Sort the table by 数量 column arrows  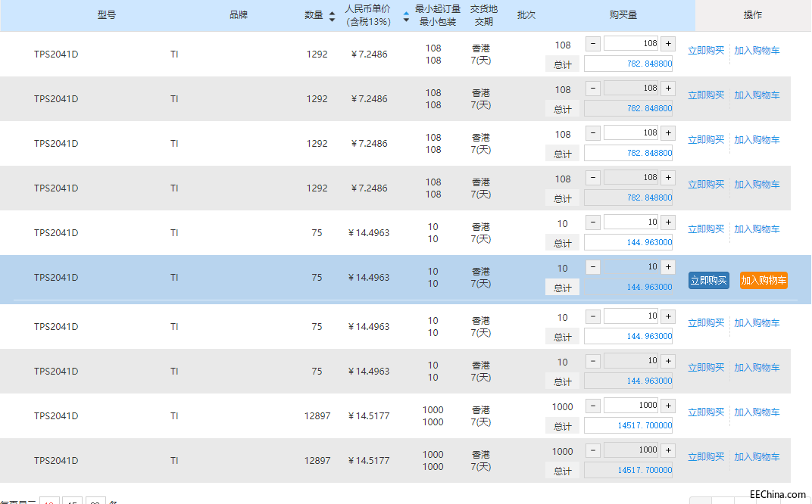click(x=332, y=16)
